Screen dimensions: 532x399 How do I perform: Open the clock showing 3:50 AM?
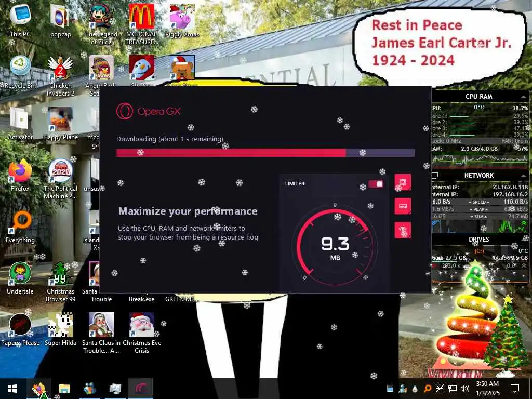[x=488, y=389]
